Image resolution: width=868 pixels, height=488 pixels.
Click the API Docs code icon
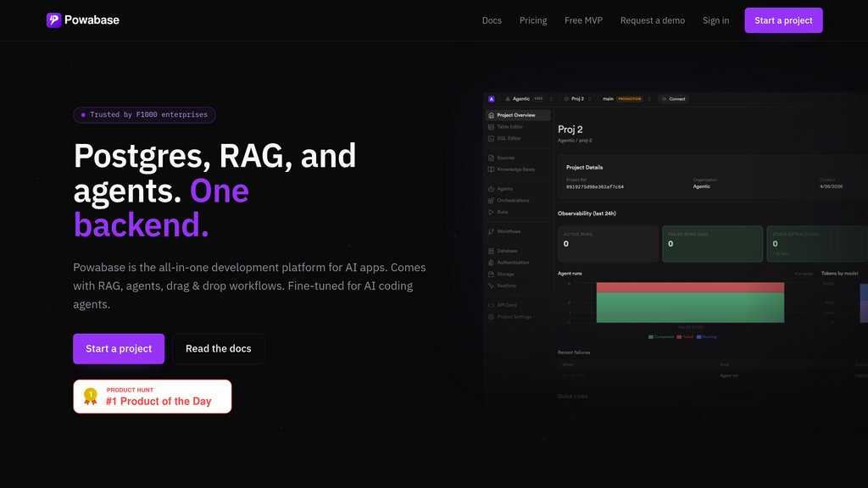(x=491, y=305)
